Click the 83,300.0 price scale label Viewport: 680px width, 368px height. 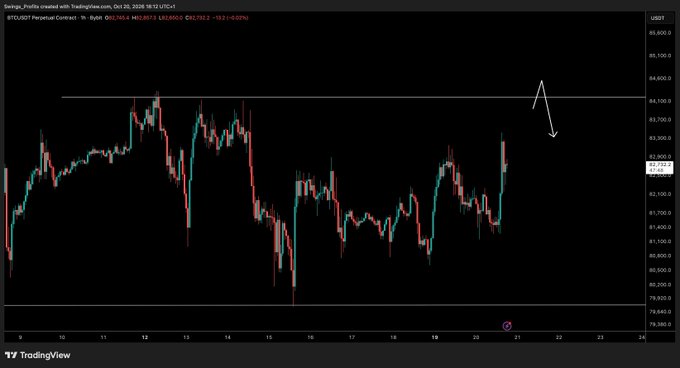pyautogui.click(x=660, y=138)
